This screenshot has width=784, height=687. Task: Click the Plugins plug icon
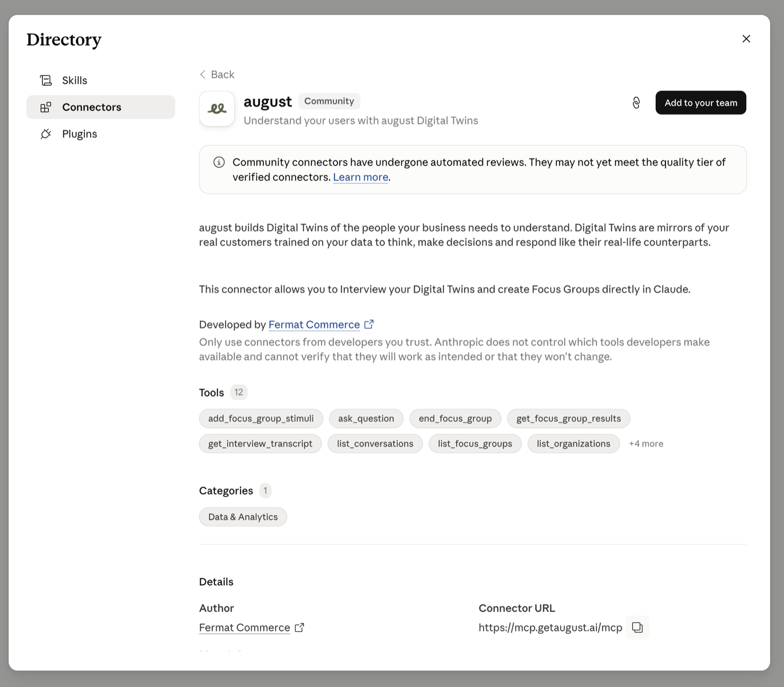point(46,134)
